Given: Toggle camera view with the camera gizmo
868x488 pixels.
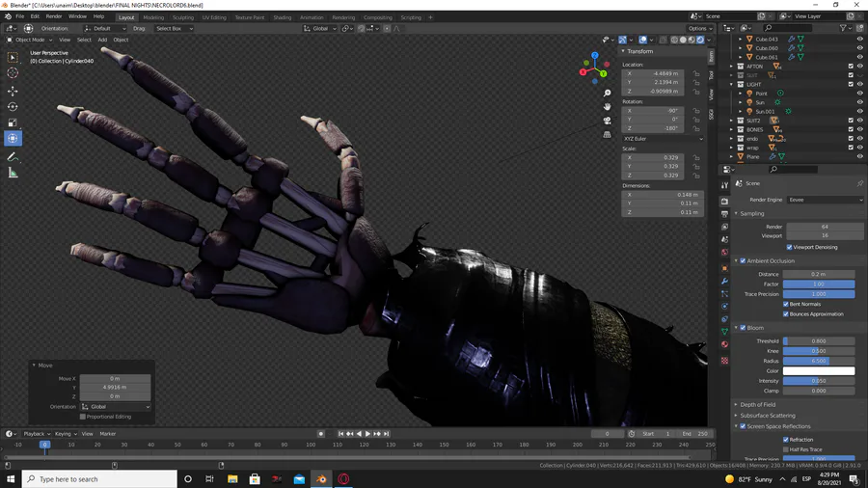Looking at the screenshot, I should 607,121.
